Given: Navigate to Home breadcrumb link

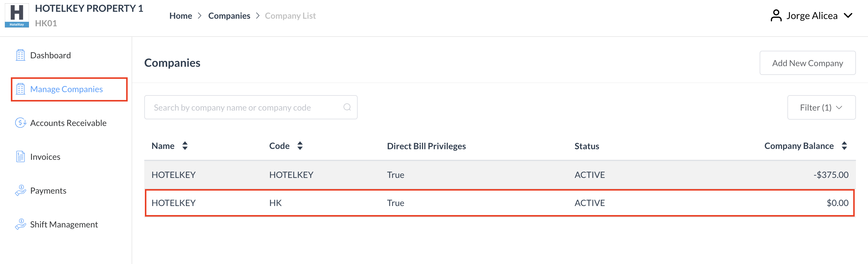Looking at the screenshot, I should click(x=180, y=16).
